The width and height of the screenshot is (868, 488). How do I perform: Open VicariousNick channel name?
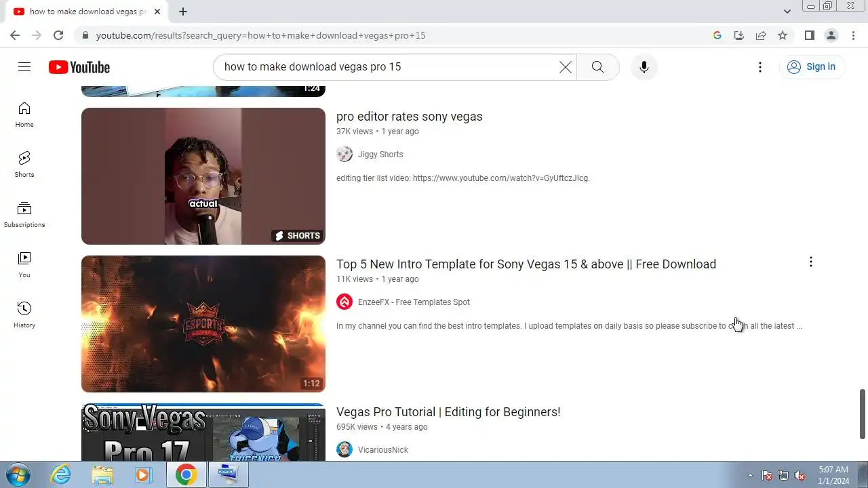coord(383,450)
